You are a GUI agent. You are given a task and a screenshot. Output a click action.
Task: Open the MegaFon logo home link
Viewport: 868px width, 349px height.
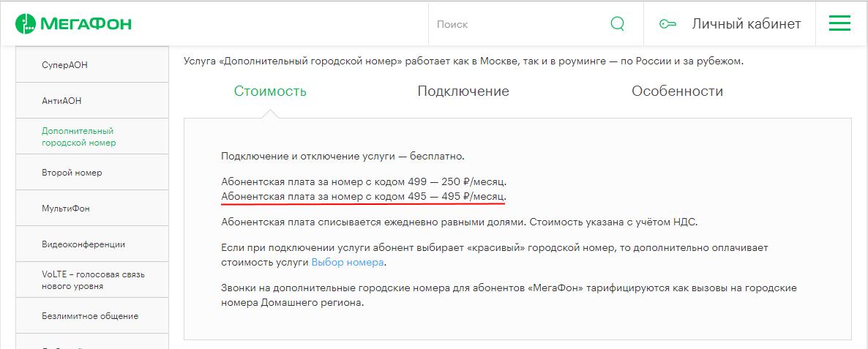coord(73,24)
